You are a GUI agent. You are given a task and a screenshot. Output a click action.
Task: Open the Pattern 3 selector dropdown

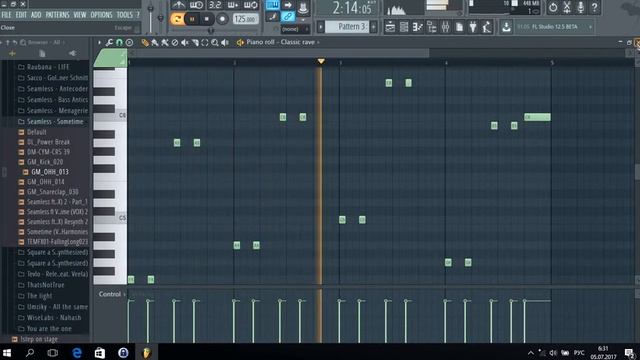tap(347, 27)
